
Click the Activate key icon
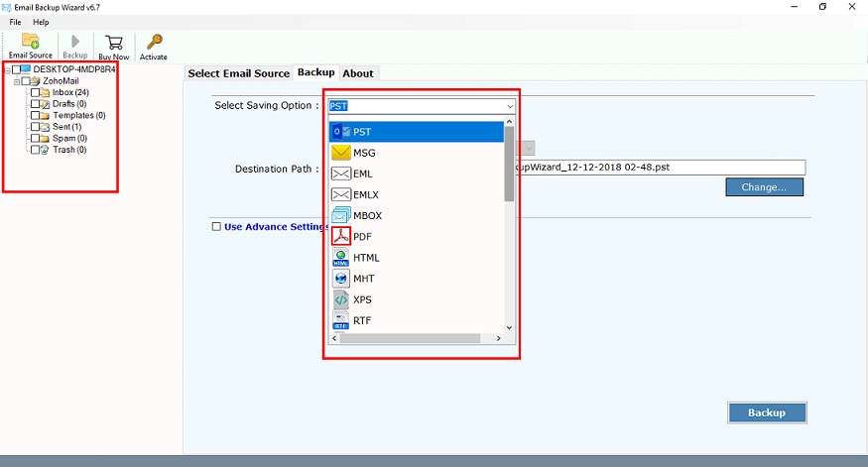[x=154, y=42]
